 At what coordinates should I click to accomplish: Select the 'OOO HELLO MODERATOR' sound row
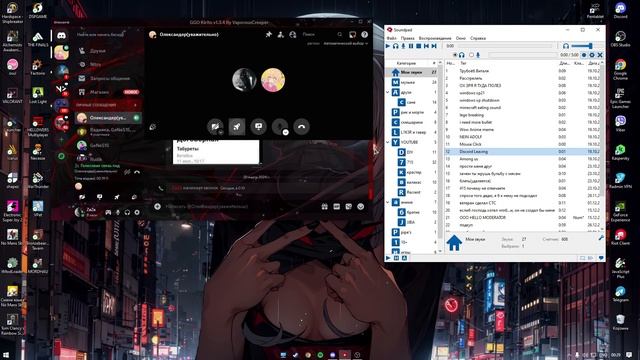click(x=522, y=218)
